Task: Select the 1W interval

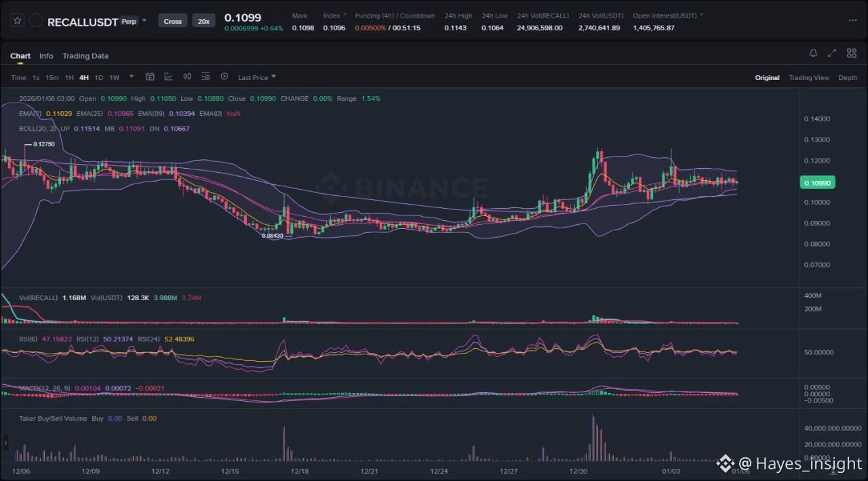Action: pos(114,78)
